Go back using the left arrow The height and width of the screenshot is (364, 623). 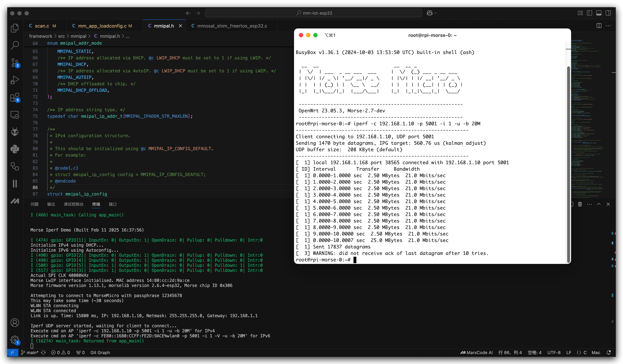[x=188, y=13]
